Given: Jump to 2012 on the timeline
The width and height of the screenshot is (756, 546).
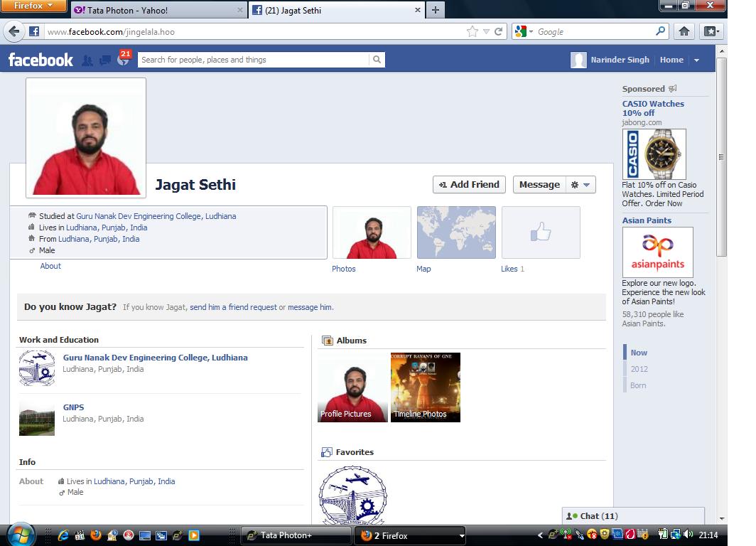Looking at the screenshot, I should tap(639, 369).
